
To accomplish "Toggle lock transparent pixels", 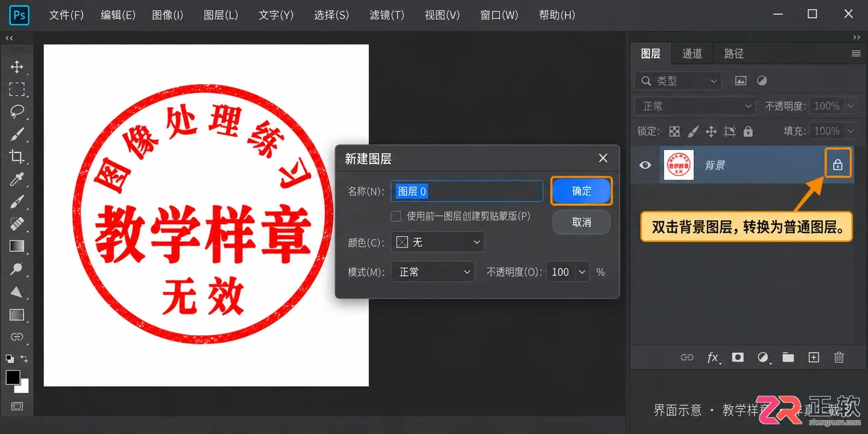I will click(x=675, y=131).
